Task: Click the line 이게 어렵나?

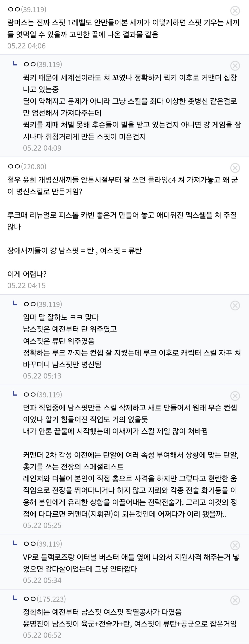Action: (27, 274)
